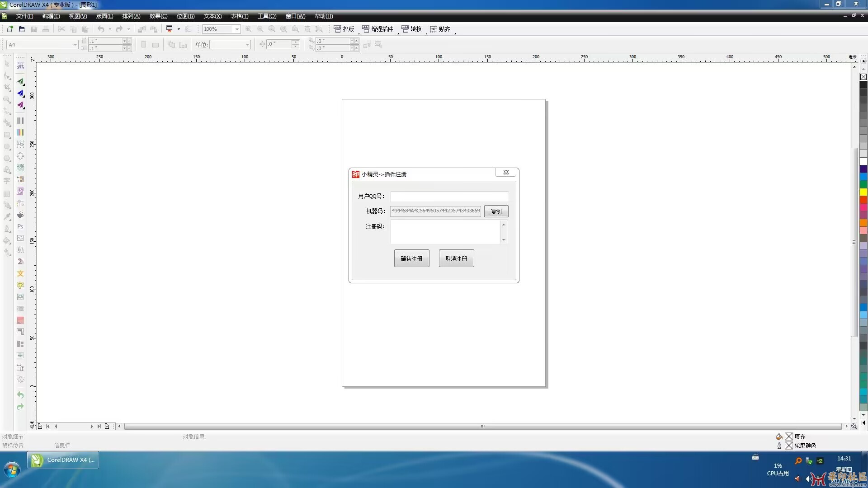Click the Undo arrow in the top toolbar
This screenshot has height=488, width=868.
point(101,29)
